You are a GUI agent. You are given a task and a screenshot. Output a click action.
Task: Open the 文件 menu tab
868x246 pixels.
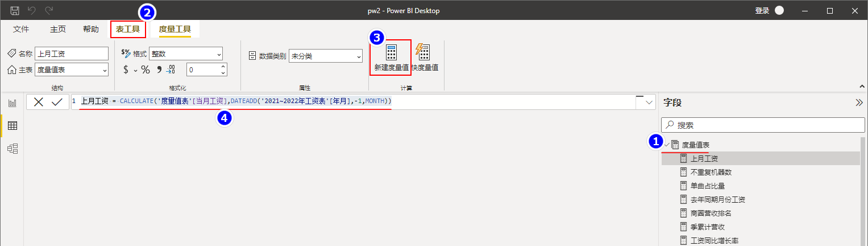pyautogui.click(x=21, y=29)
